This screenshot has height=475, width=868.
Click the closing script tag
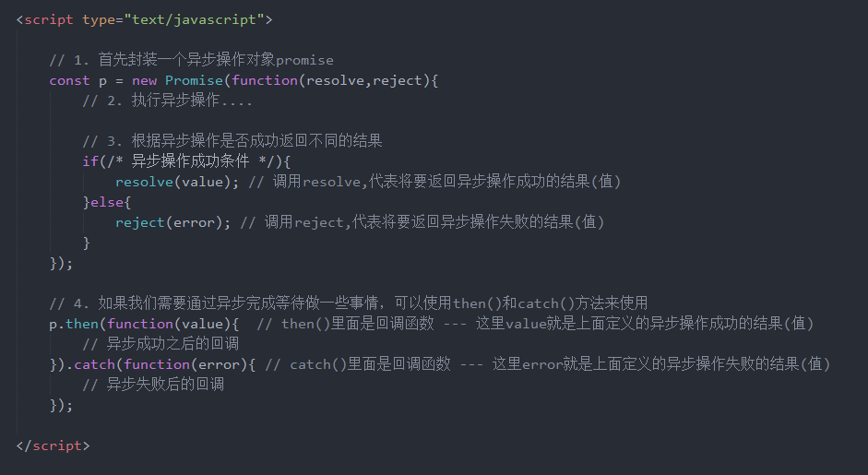point(54,445)
